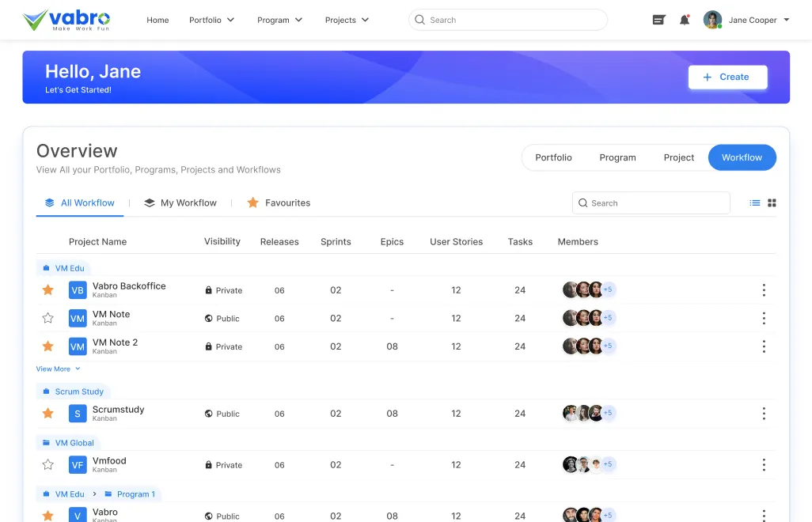Open Jane Cooper account dropdown

coord(747,20)
